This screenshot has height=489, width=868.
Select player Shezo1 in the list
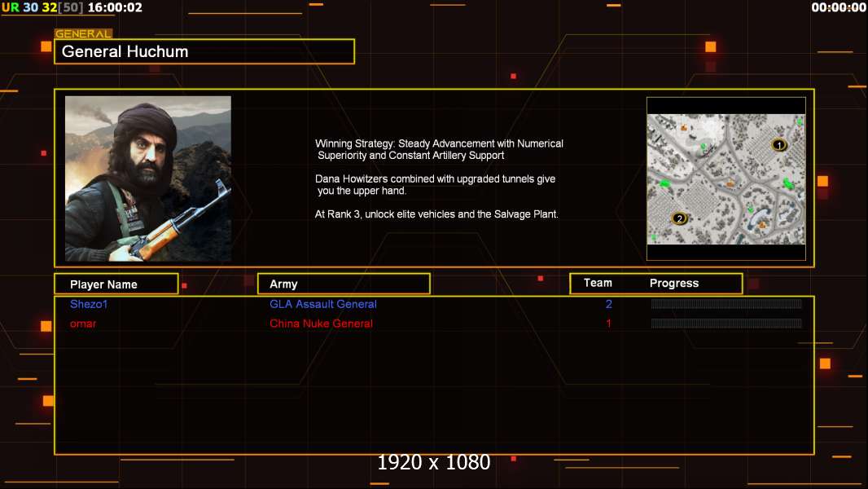(89, 304)
